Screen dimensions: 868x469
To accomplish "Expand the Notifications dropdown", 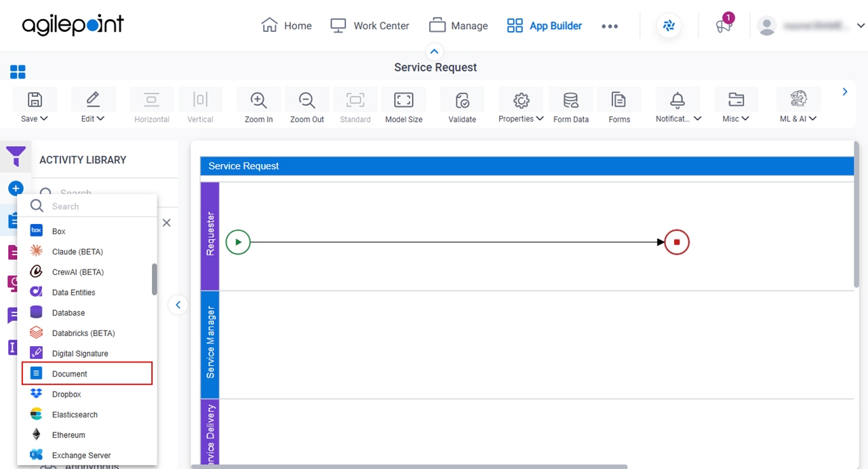I will 678,106.
